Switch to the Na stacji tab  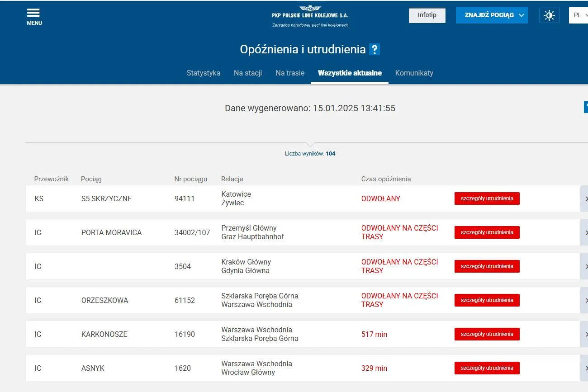click(x=248, y=73)
